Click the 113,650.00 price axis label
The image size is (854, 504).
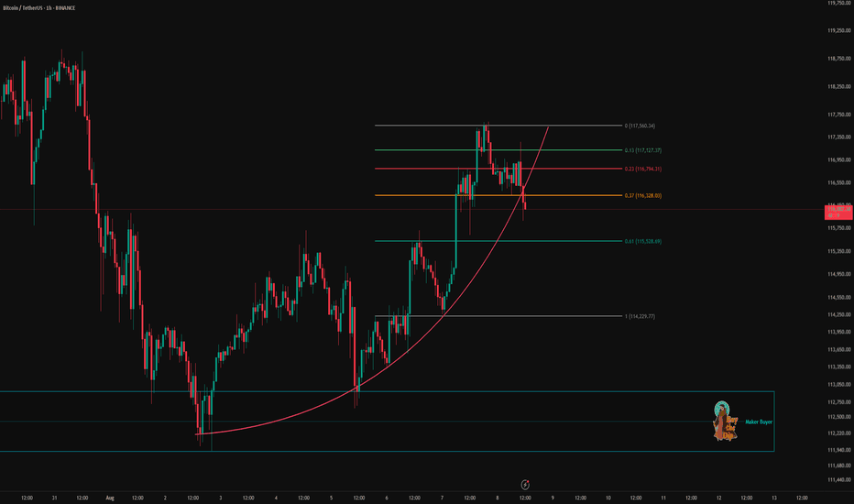[839, 349]
